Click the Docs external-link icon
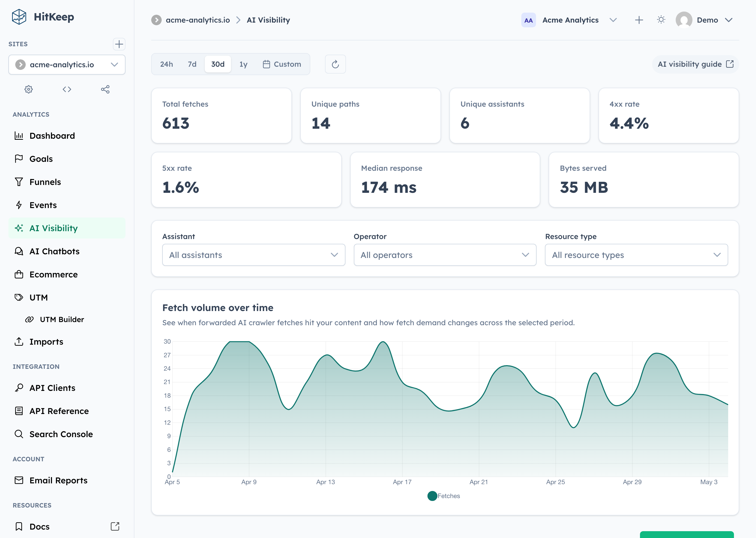756x538 pixels. click(115, 526)
